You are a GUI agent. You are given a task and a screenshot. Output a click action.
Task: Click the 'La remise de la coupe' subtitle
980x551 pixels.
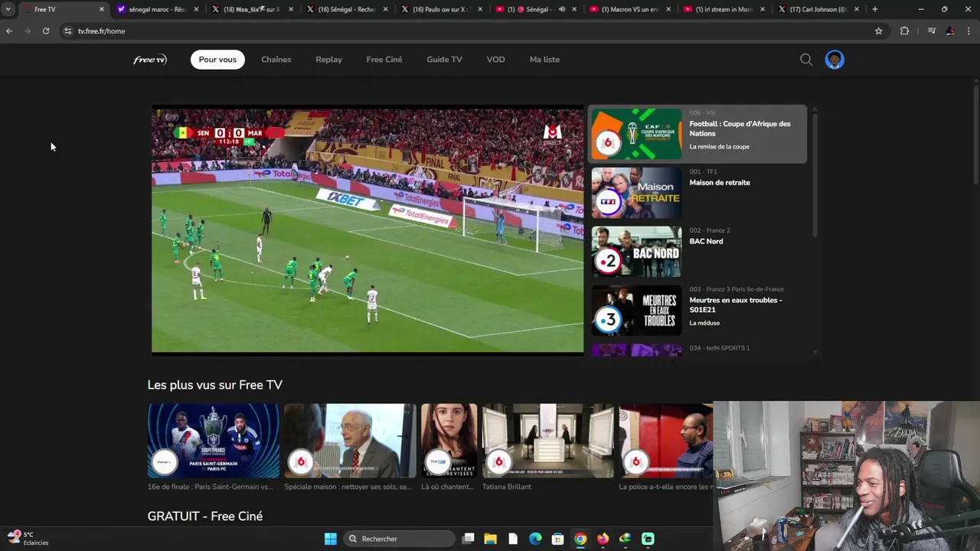coord(719,147)
